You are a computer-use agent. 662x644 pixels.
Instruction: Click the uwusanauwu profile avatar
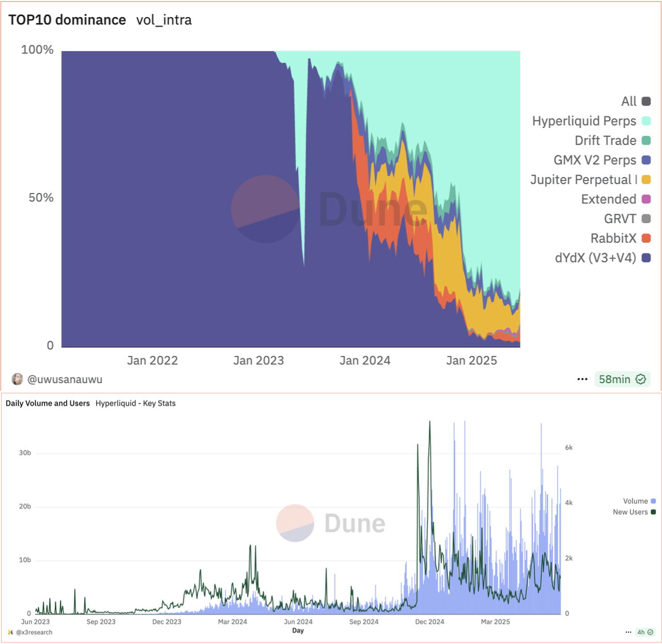[x=17, y=379]
